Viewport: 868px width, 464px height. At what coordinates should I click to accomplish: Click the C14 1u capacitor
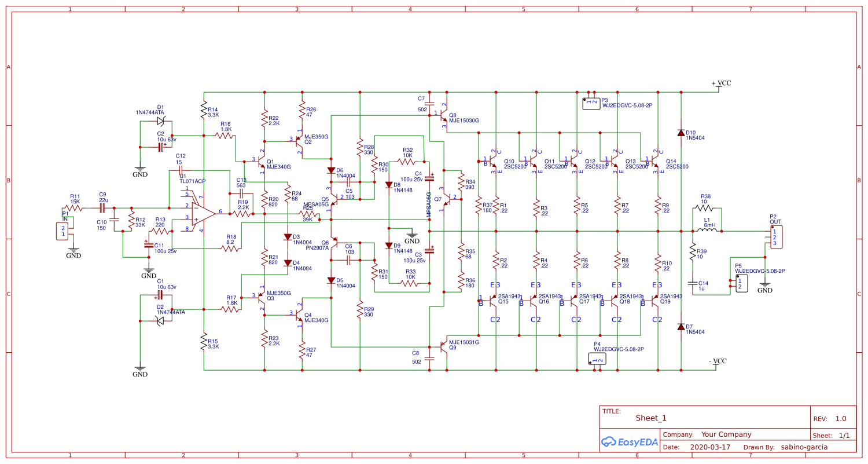tap(693, 283)
